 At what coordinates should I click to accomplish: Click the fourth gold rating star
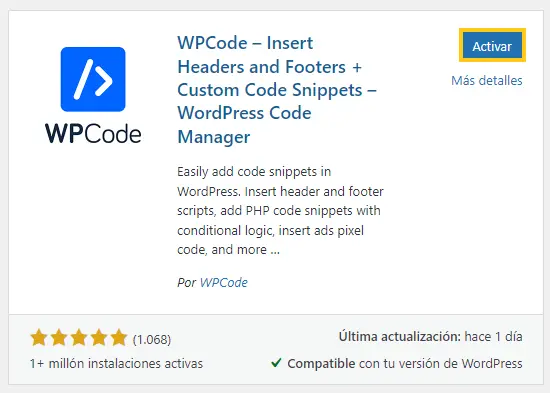99,338
